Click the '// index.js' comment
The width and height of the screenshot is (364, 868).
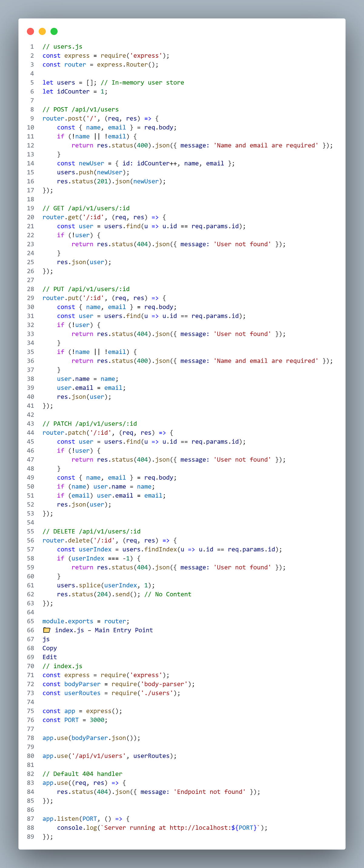(x=62, y=666)
